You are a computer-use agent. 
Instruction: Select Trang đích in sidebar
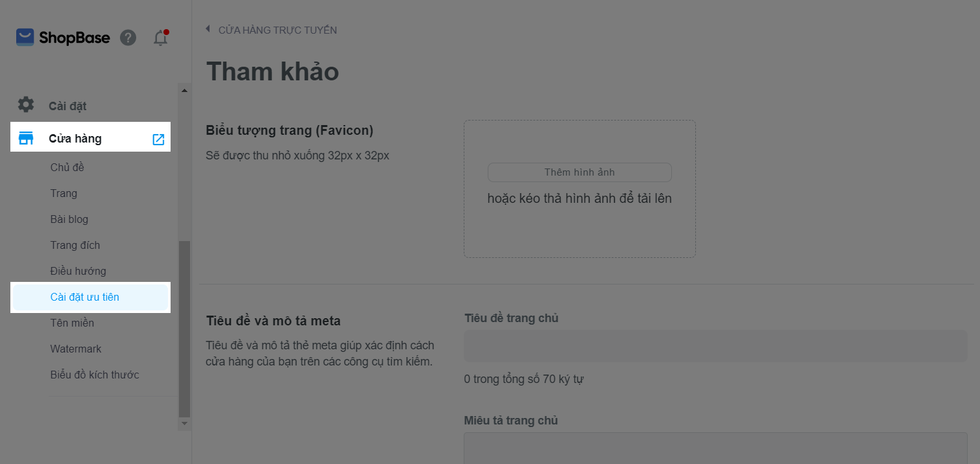(x=75, y=245)
